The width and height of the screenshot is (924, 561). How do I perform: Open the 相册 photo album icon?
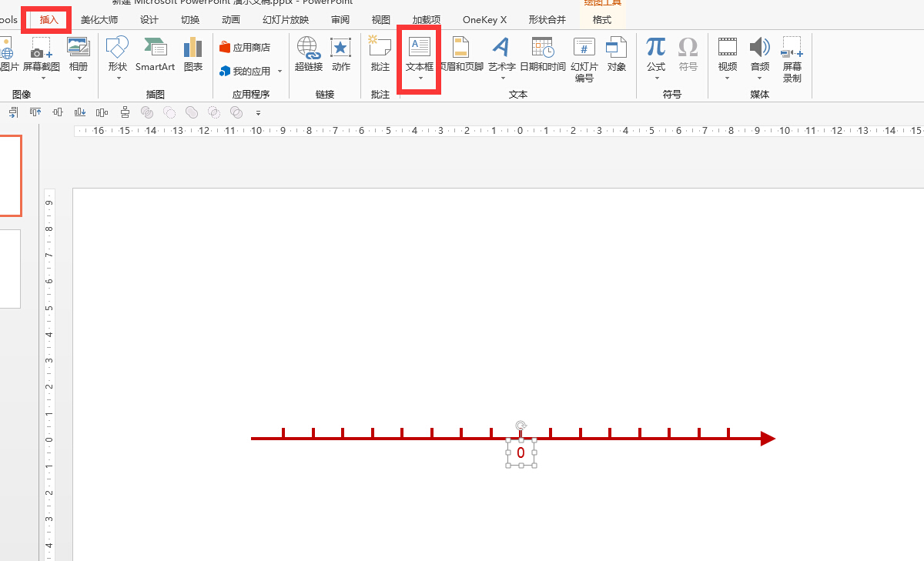click(79, 48)
